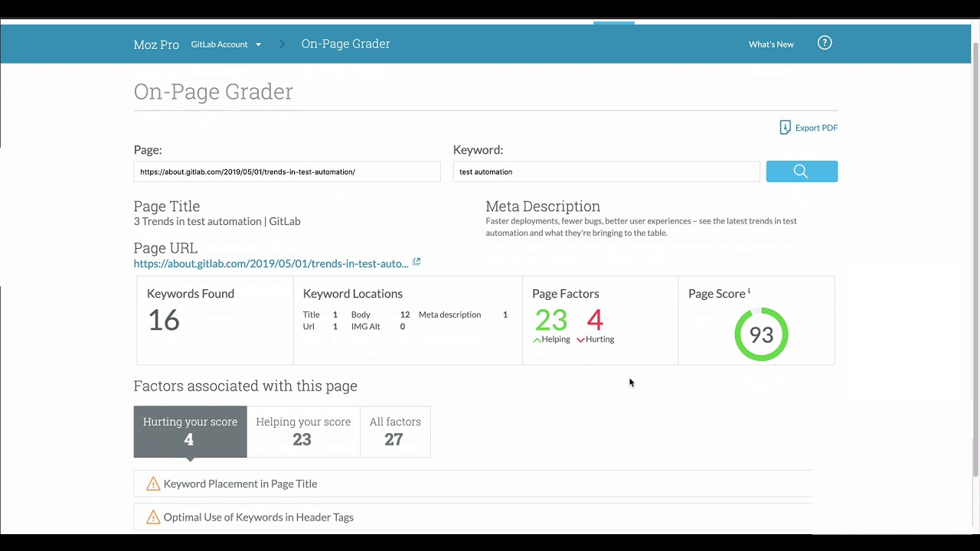Viewport: 980px width, 551px height.
Task: Click the On-Page Grader breadcrumb
Action: pos(346,44)
